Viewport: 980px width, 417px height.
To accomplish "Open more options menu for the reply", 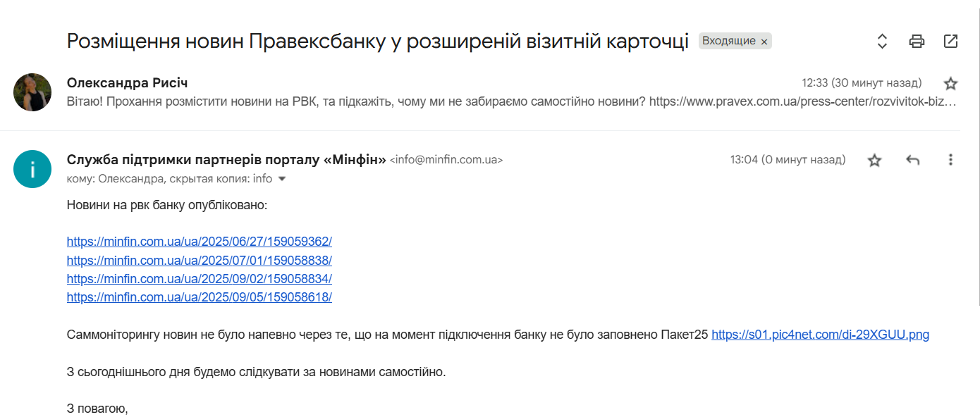I will (950, 160).
